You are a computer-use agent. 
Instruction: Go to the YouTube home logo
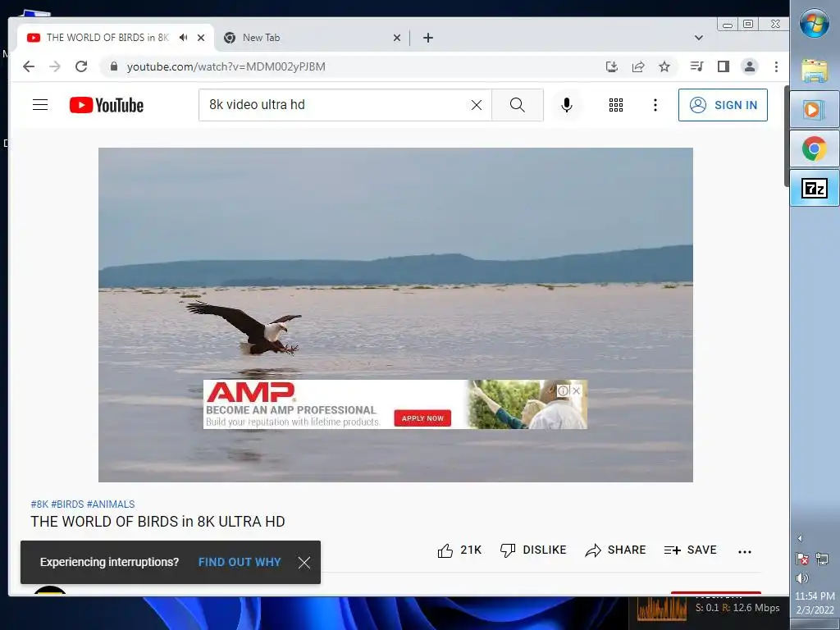107,105
